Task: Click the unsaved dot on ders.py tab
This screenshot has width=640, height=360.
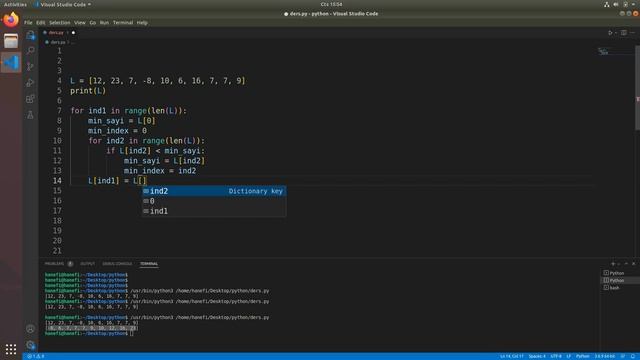Action: (73, 33)
